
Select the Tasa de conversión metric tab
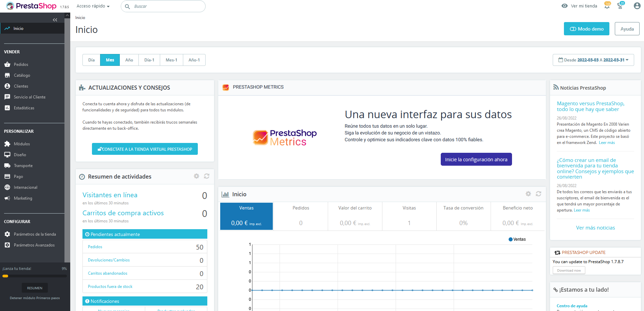(x=463, y=216)
